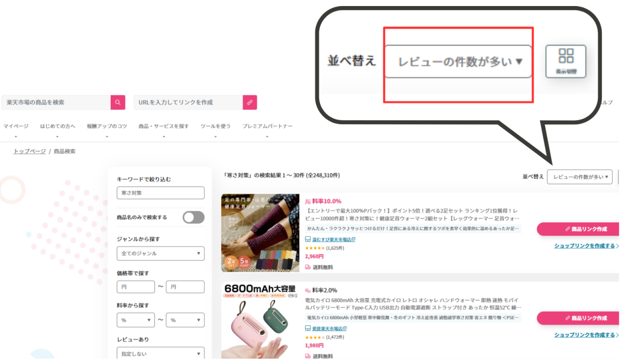The height and width of the screenshot is (362, 644).
Task: Click the shop icon beside 愛度楽天市場店
Action: (x=308, y=328)
